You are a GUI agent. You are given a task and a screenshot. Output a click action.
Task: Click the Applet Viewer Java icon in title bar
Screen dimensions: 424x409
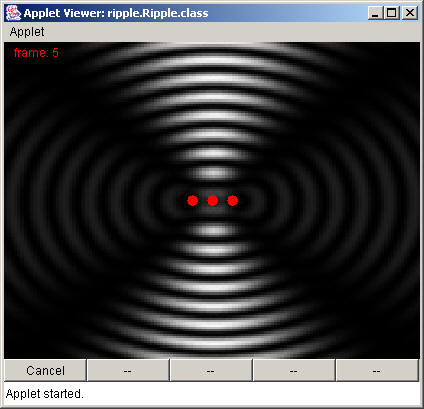tap(13, 13)
